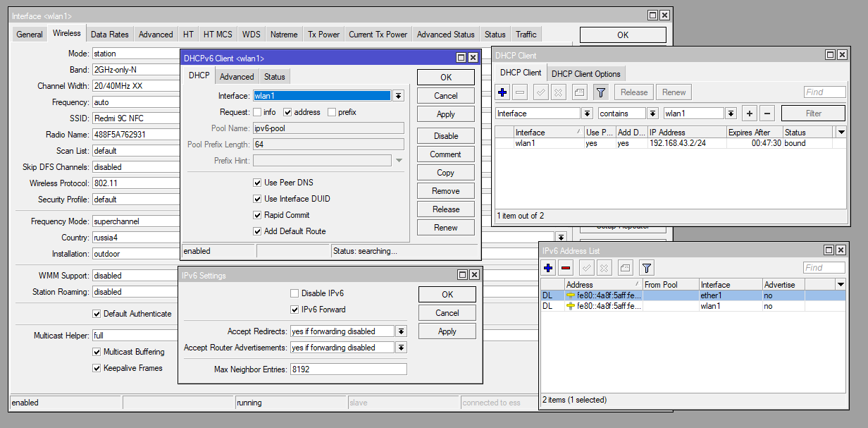Open DHCP Client table columns dropdown
Screen dimensions: 868x428
click(841, 133)
